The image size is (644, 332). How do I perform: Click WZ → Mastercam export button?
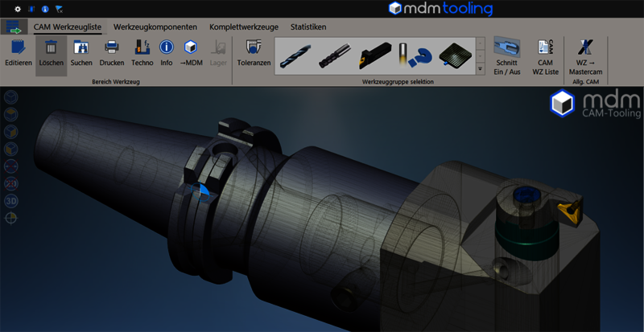[x=587, y=53]
